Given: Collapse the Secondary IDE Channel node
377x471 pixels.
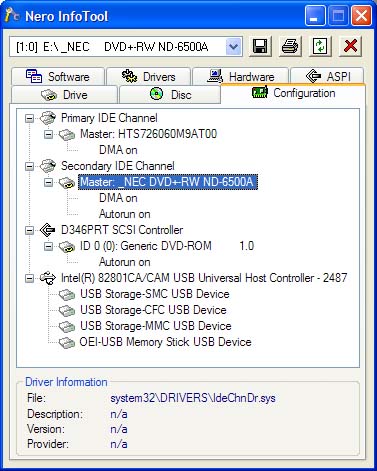Looking at the screenshot, I should (30, 166).
